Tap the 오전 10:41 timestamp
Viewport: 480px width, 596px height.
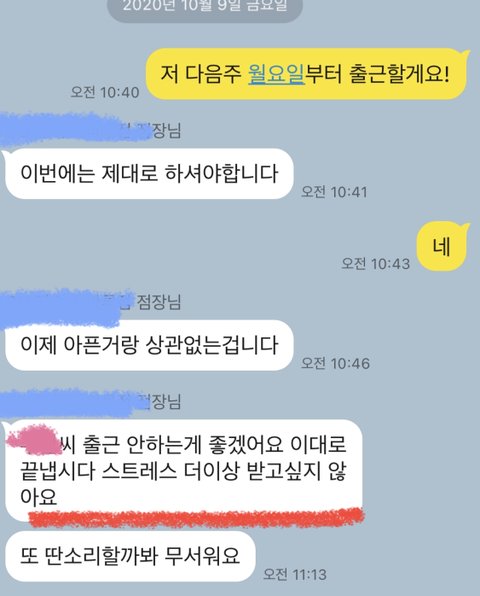[x=334, y=192]
